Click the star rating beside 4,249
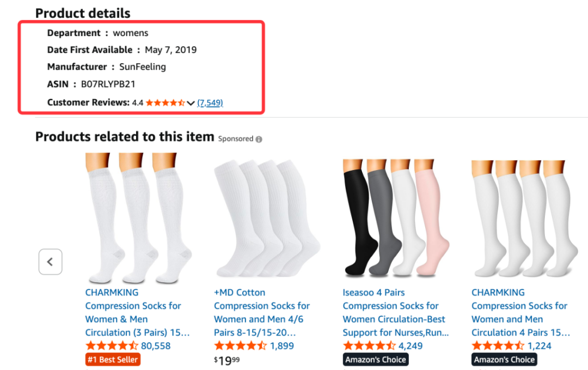 pos(369,345)
